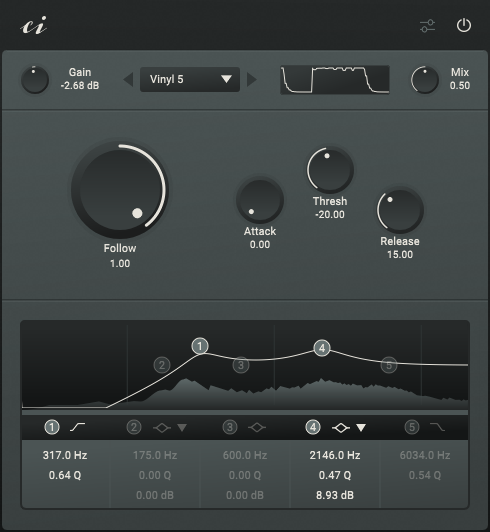Select node 4 on the EQ curve
490x532 pixels.
(x=322, y=348)
